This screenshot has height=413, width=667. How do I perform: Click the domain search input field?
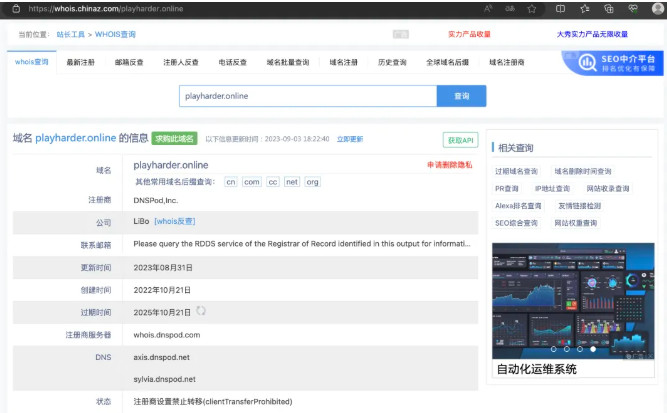coord(308,96)
